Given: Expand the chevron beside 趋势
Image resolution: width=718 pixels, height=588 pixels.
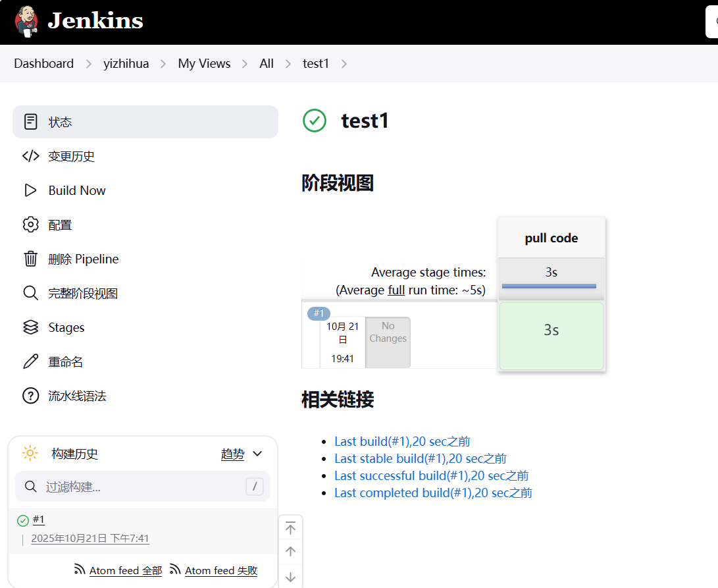Looking at the screenshot, I should pyautogui.click(x=257, y=454).
